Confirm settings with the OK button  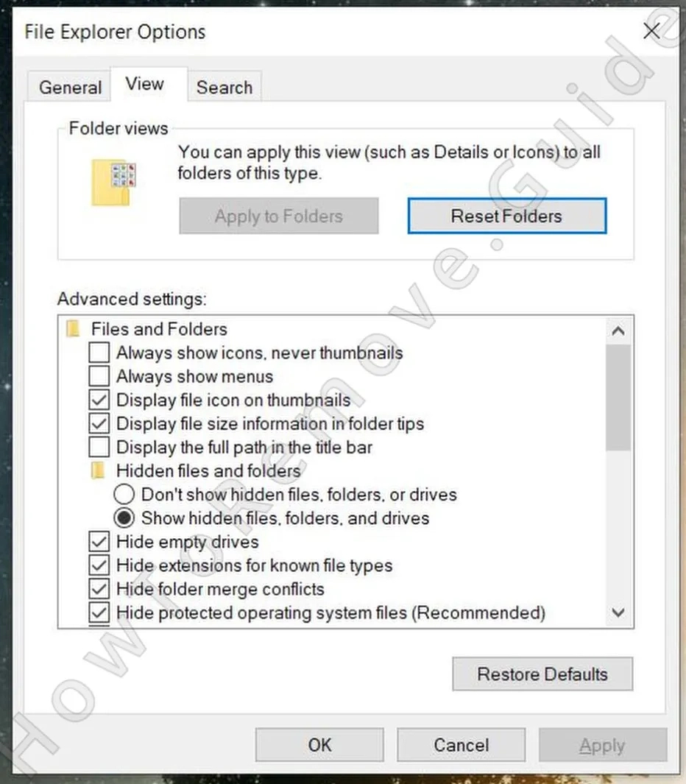(319, 745)
